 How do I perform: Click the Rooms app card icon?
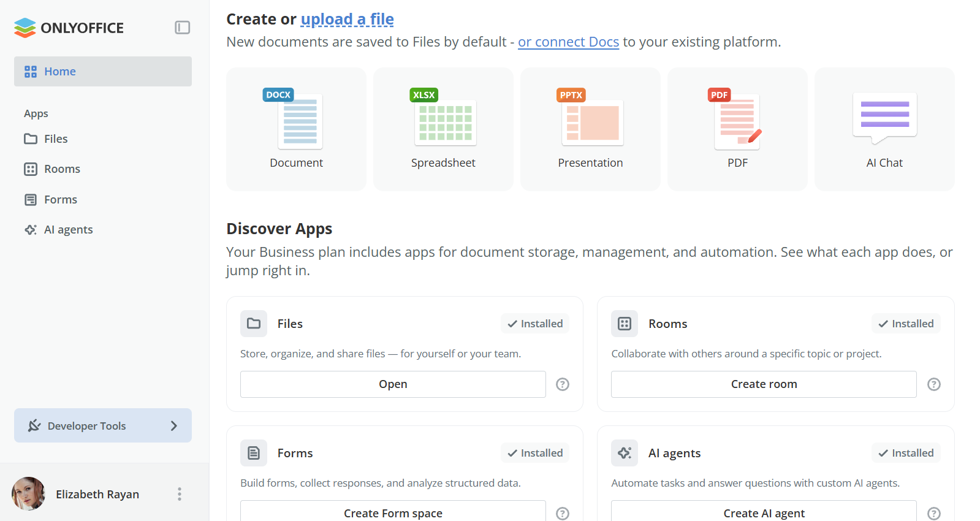click(x=625, y=324)
